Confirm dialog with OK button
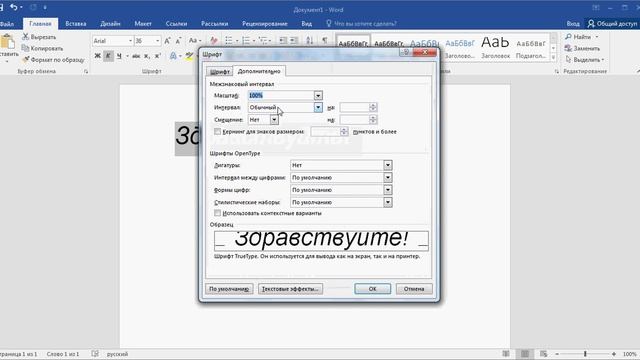This screenshot has width=640, height=360. point(372,289)
